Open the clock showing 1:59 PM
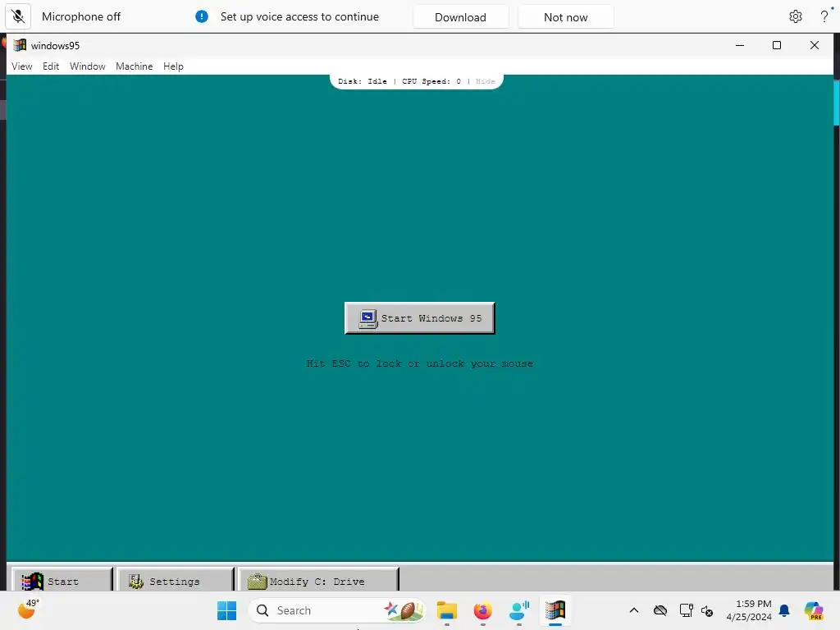840x630 pixels. click(749, 610)
